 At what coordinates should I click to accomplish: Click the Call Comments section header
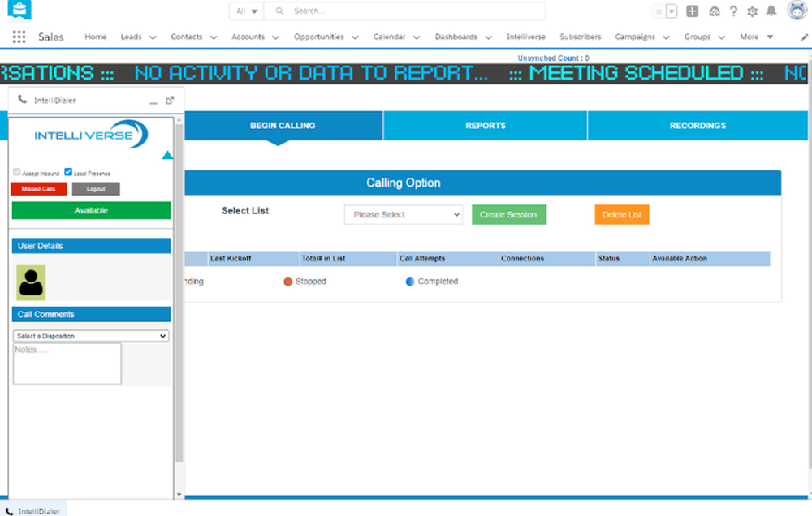pos(91,314)
